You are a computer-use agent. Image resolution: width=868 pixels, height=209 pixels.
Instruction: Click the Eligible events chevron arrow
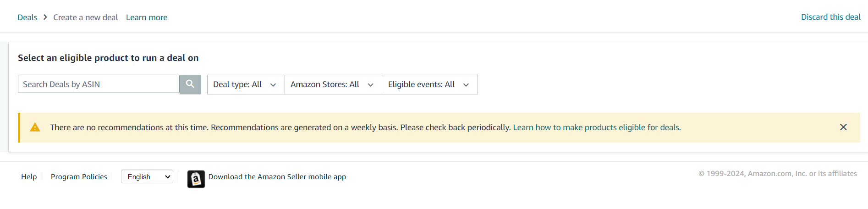click(x=466, y=85)
